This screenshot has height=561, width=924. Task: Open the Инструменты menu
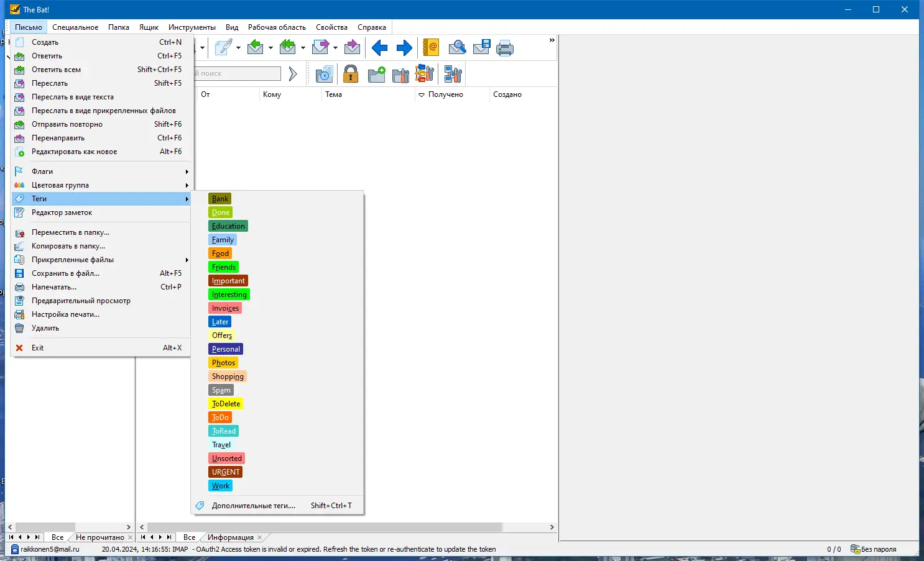[192, 27]
